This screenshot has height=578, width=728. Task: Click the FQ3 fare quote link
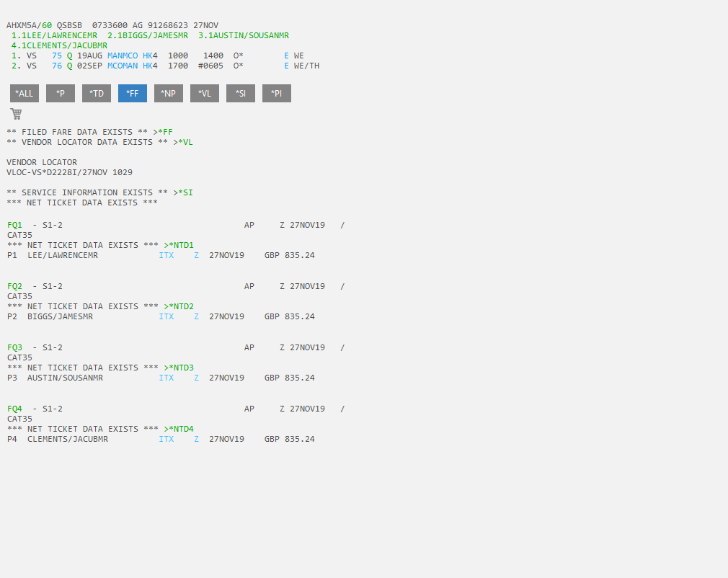(x=14, y=347)
